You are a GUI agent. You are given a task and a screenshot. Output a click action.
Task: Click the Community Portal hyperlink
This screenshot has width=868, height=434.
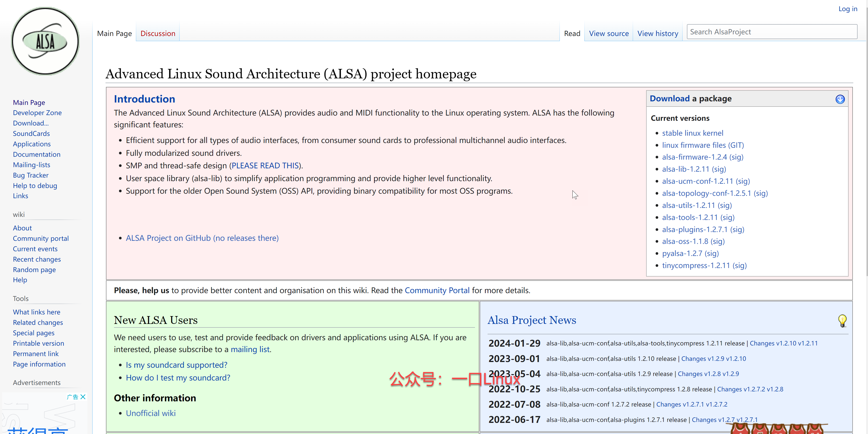(437, 290)
